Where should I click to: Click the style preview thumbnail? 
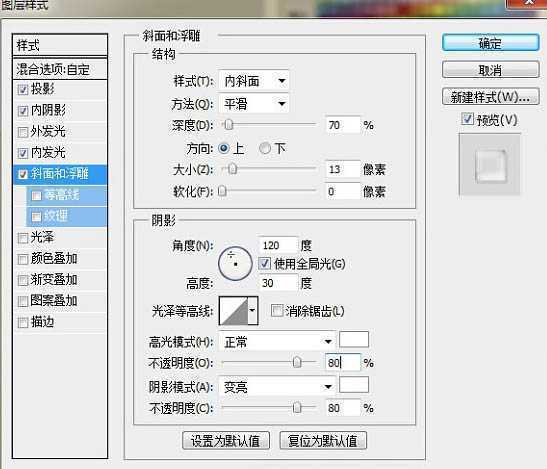point(489,164)
